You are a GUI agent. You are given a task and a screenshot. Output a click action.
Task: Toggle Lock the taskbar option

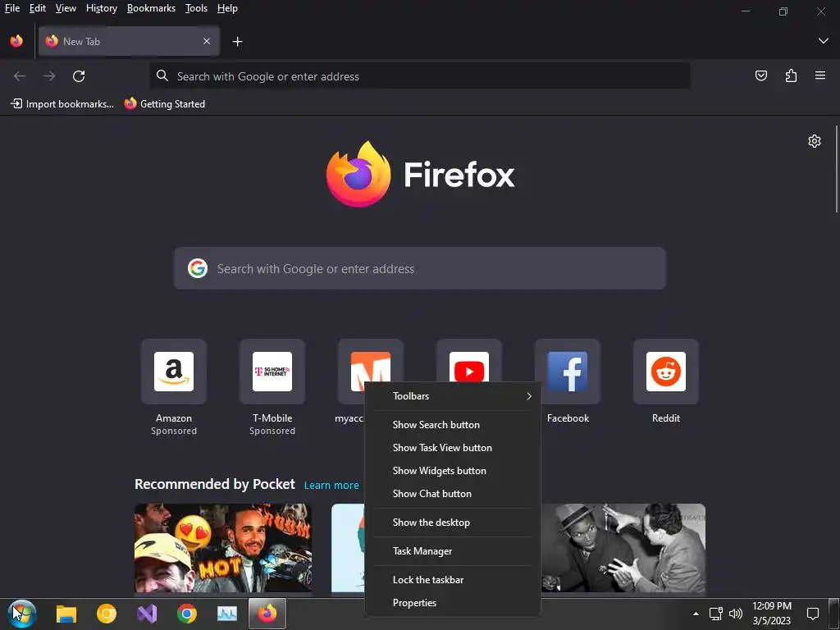click(453, 580)
